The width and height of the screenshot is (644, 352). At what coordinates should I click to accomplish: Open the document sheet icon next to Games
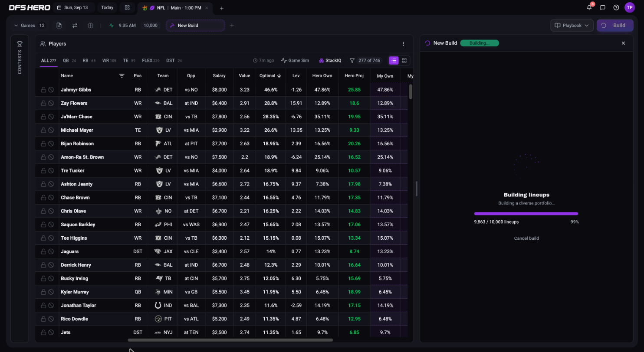pos(59,26)
